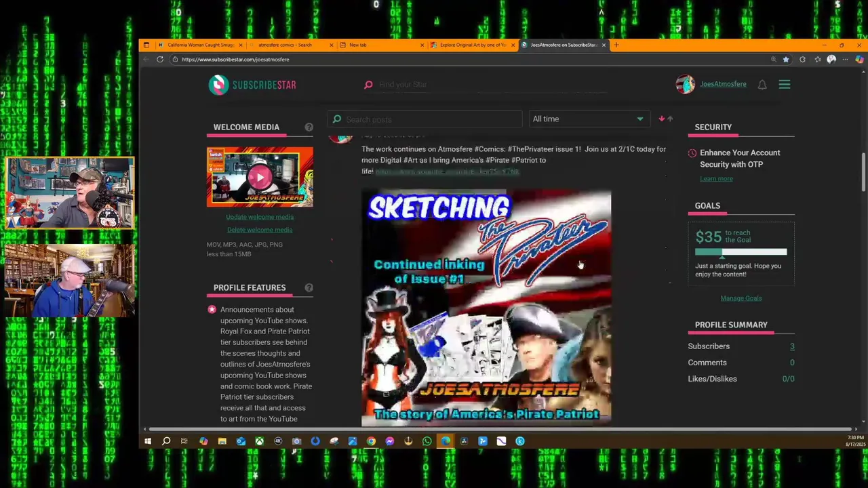868x488 pixels.
Task: Open WhatsApp from the taskbar
Action: (427, 441)
